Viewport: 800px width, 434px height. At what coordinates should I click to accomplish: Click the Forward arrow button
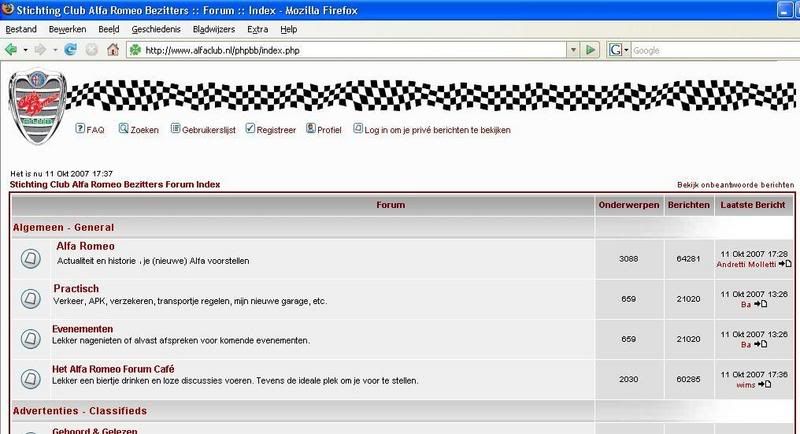click(x=40, y=50)
